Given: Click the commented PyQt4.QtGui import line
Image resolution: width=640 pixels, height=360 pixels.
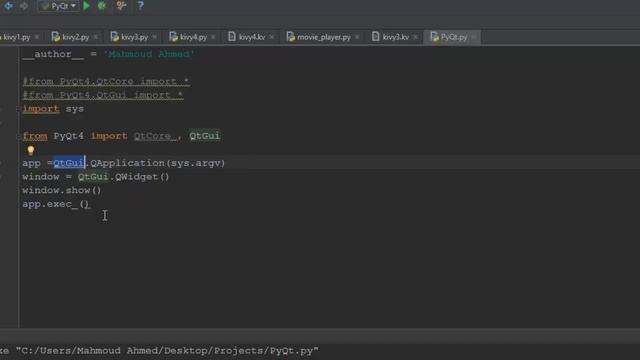Looking at the screenshot, I should click(x=103, y=95).
